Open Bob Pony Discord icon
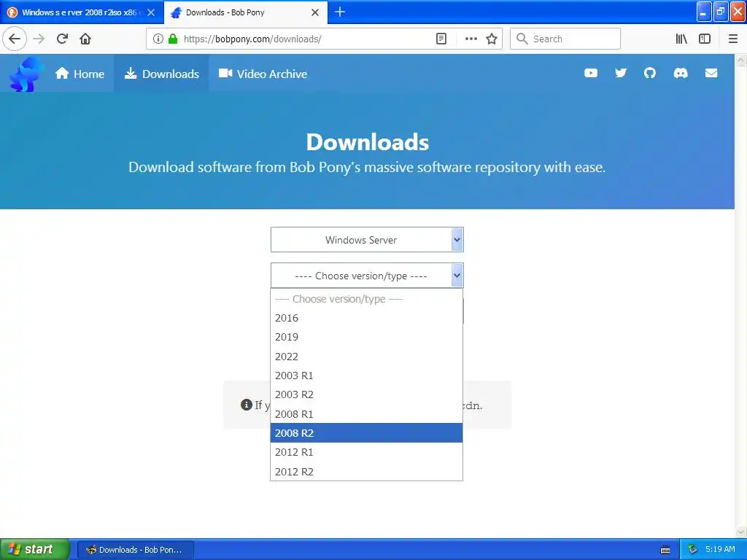Viewport: 747px width, 560px height. tap(681, 73)
